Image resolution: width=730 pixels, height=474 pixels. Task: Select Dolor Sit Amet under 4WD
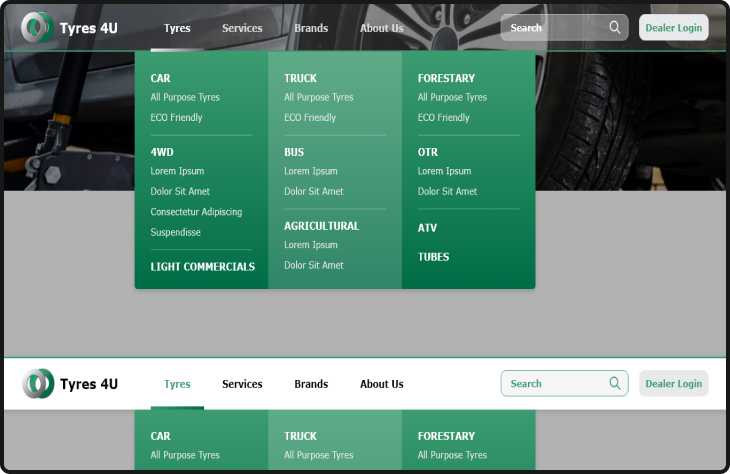coord(180,191)
